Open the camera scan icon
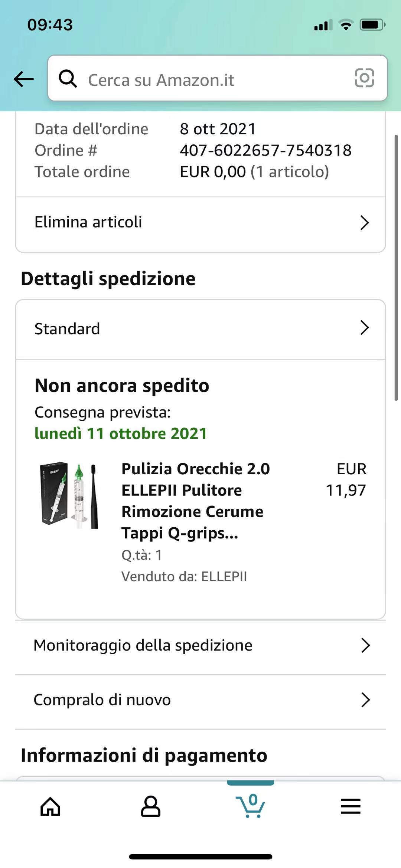The image size is (401, 868). click(x=364, y=78)
